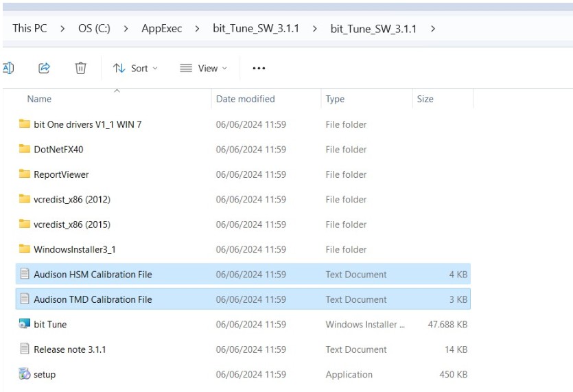
Task: Expand chevron after AppExec
Action: (198, 29)
